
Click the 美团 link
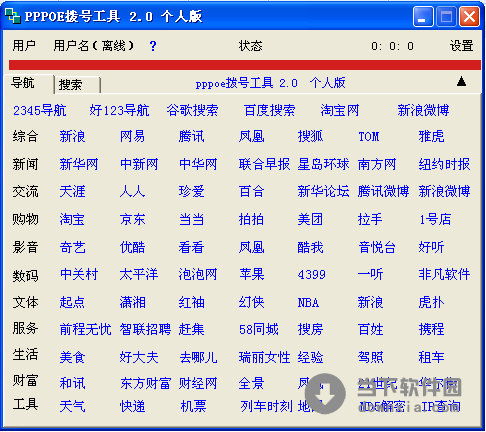(310, 220)
